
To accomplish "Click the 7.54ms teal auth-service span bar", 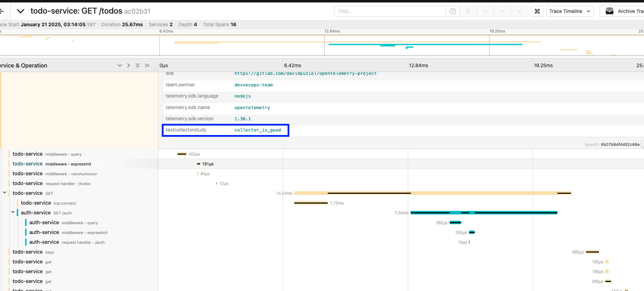I will coord(484,213).
